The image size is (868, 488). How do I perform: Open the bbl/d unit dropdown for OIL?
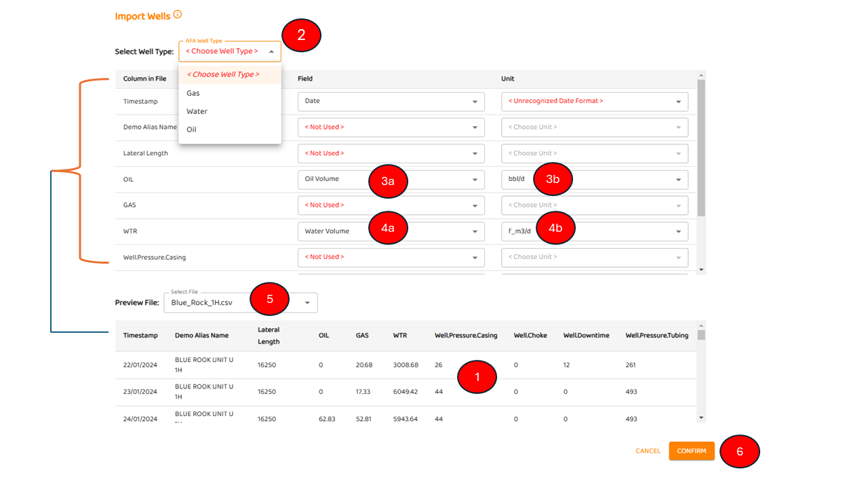tap(678, 180)
